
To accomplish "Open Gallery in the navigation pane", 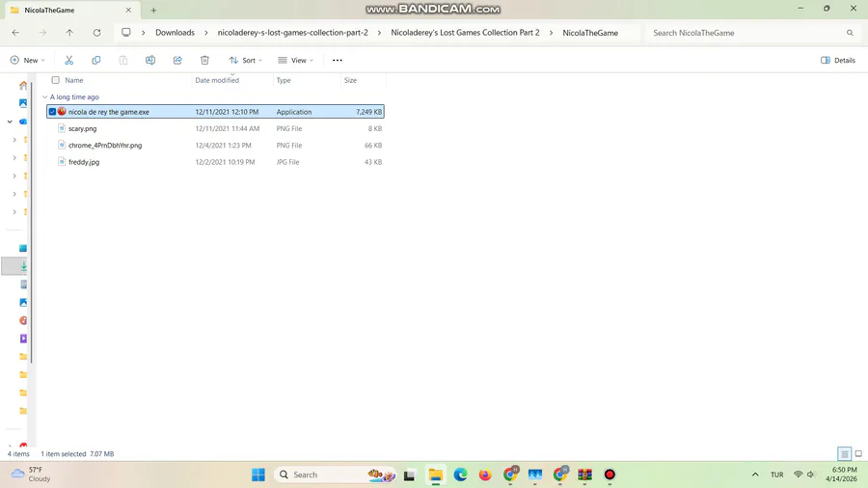I will (x=23, y=103).
